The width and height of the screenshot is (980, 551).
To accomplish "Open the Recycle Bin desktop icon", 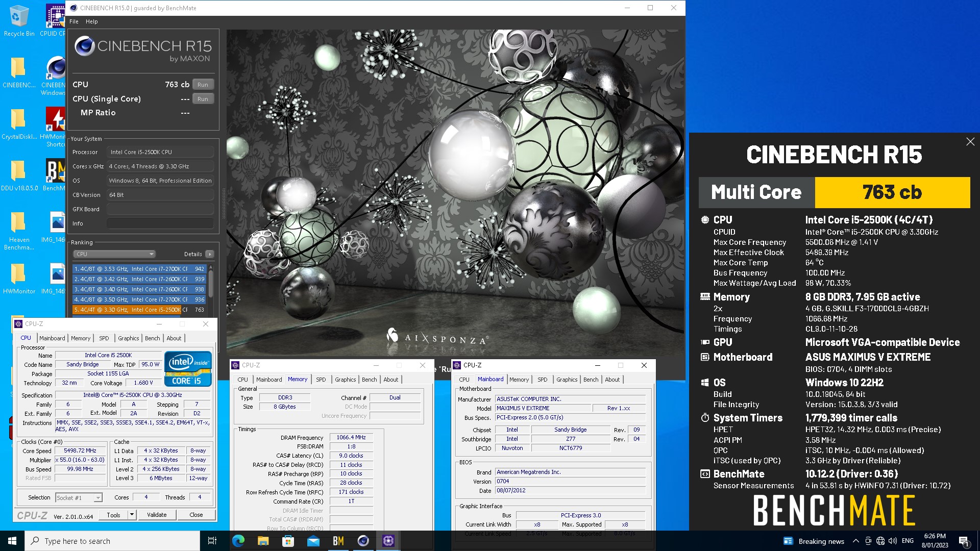I will [19, 20].
